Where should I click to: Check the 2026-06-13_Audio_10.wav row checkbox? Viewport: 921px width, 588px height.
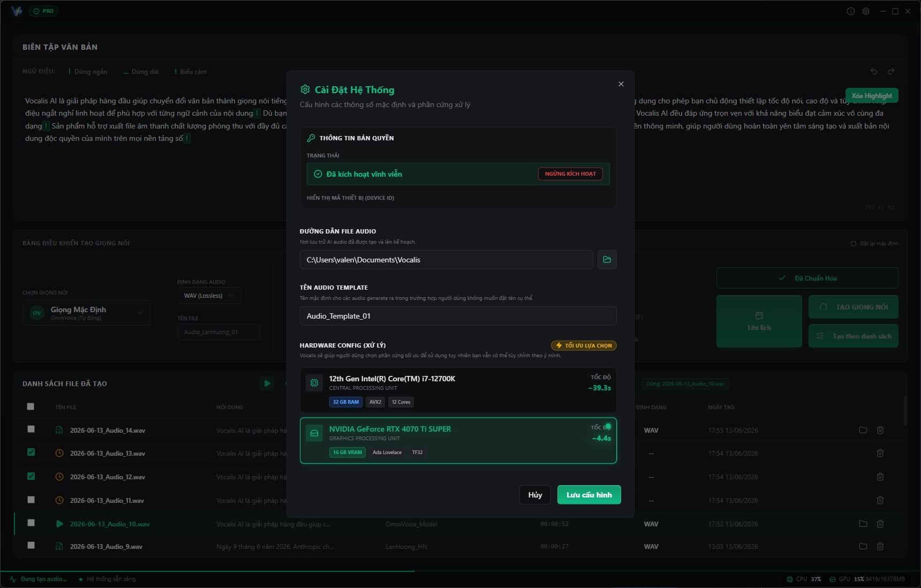pos(31,523)
